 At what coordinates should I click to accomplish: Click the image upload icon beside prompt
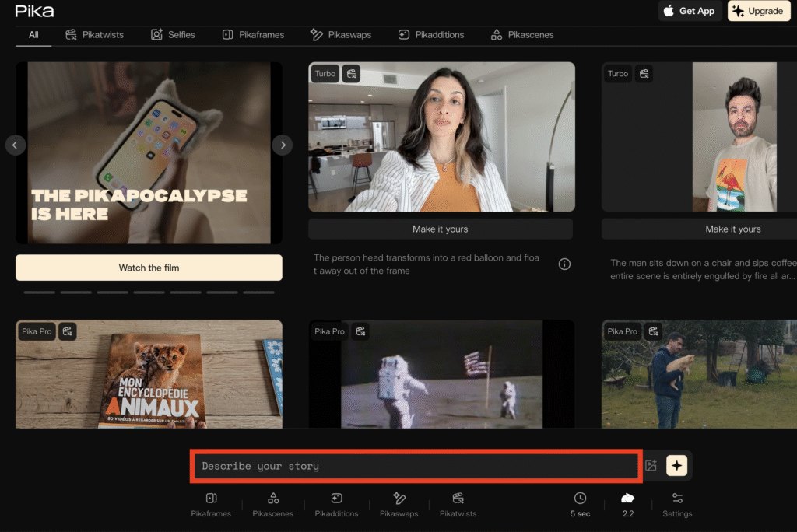tap(651, 466)
